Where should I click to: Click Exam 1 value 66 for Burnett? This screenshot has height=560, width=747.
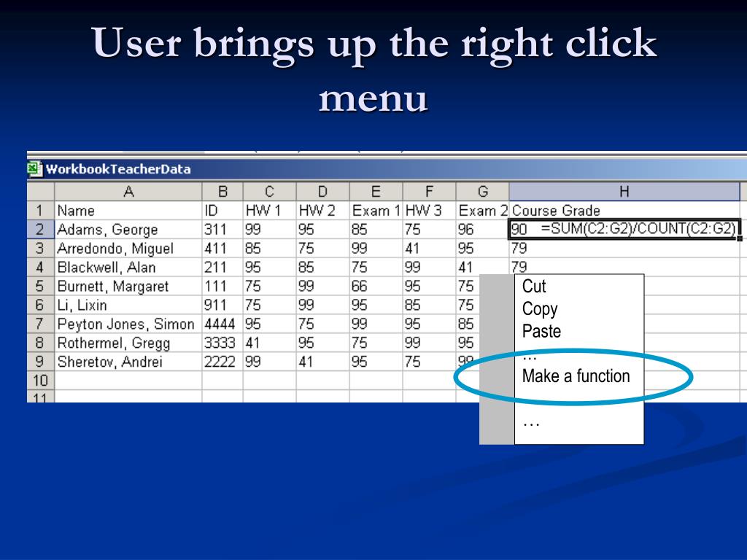point(376,286)
